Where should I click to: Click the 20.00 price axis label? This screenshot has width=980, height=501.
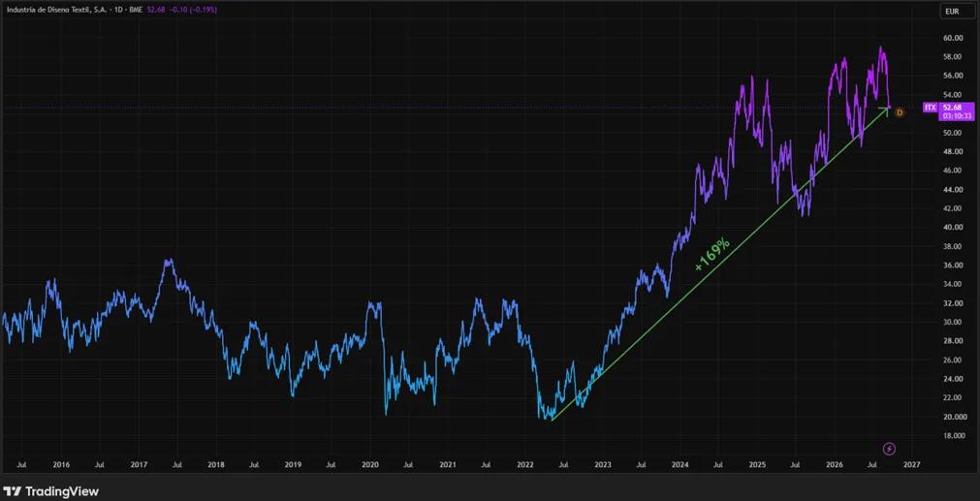coord(953,417)
